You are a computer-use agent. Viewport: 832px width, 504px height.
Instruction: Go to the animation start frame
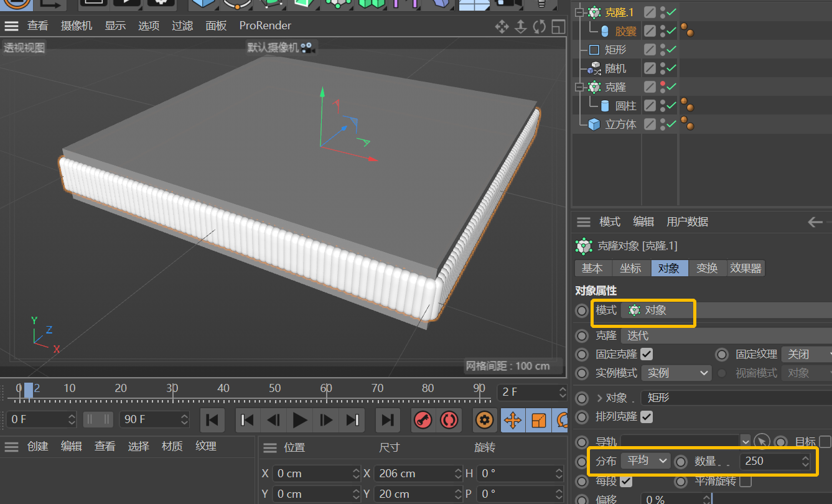click(x=212, y=420)
